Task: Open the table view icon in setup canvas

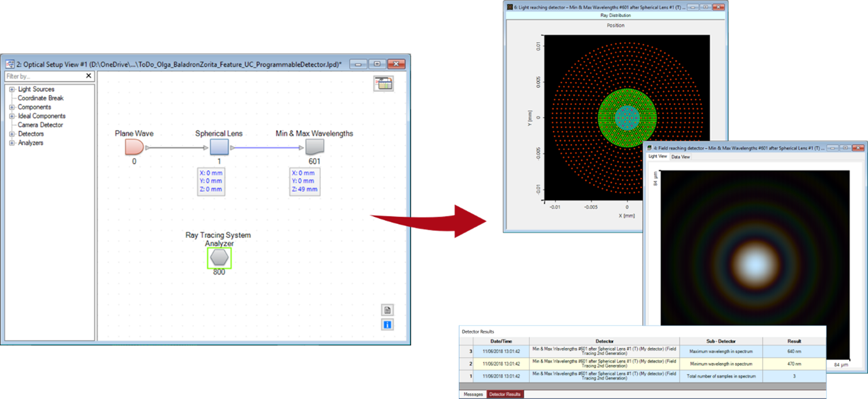Action: click(x=383, y=84)
